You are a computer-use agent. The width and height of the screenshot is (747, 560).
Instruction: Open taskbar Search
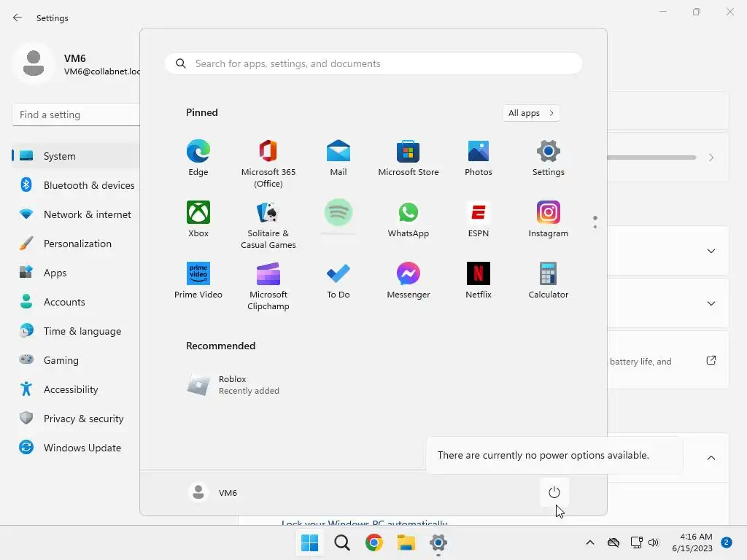click(x=341, y=542)
